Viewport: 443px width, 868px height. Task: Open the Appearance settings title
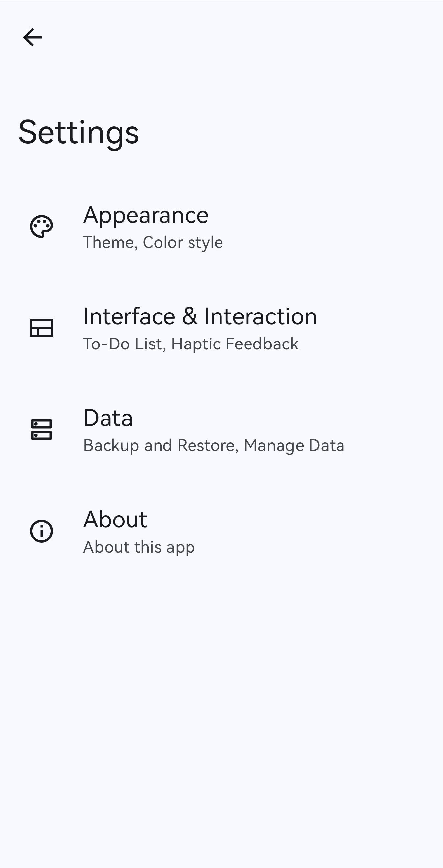pyautogui.click(x=146, y=215)
